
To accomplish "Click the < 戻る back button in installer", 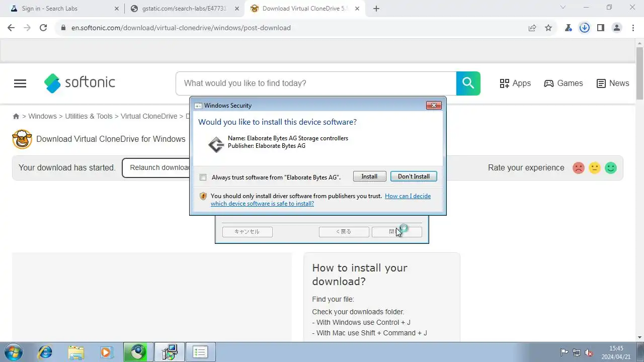I will 344,232.
